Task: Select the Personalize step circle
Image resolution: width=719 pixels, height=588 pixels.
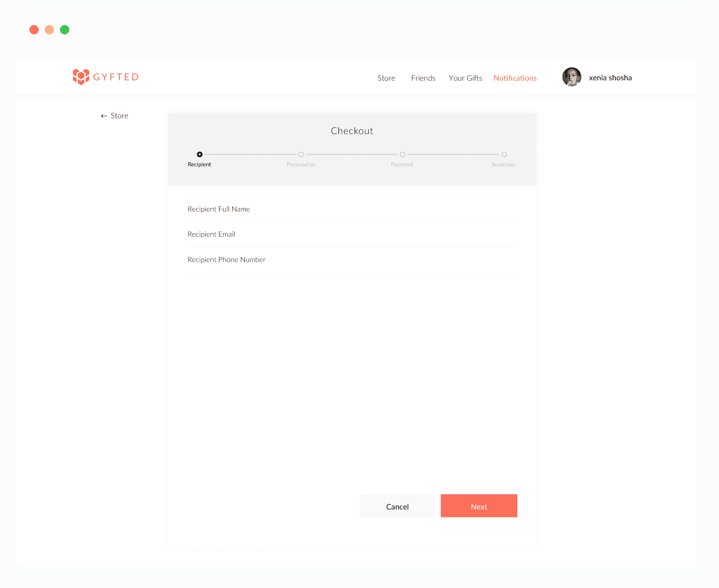Action: pyautogui.click(x=301, y=155)
